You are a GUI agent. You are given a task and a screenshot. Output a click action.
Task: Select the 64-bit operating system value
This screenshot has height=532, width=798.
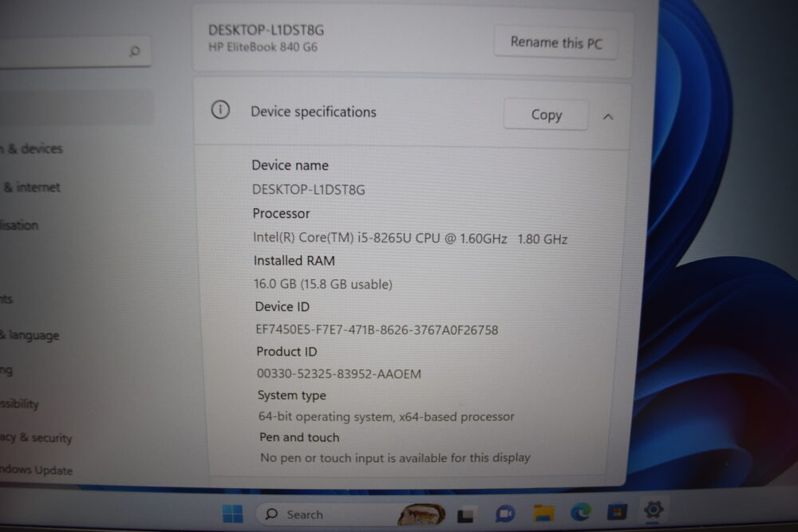[x=386, y=416]
